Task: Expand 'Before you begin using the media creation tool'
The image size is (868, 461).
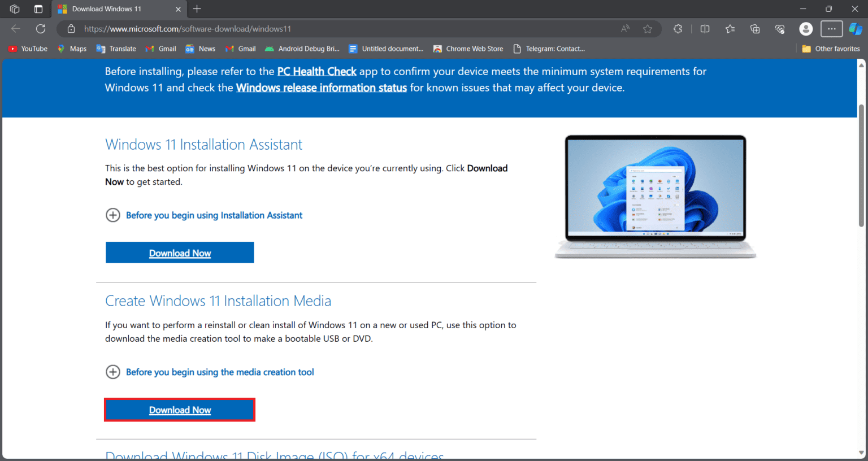Action: pos(113,372)
